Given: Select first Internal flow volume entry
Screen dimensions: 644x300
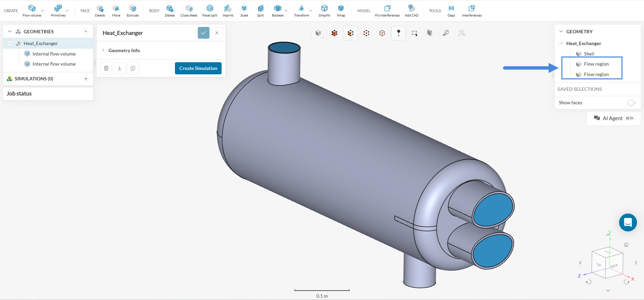Looking at the screenshot, I should point(54,54).
